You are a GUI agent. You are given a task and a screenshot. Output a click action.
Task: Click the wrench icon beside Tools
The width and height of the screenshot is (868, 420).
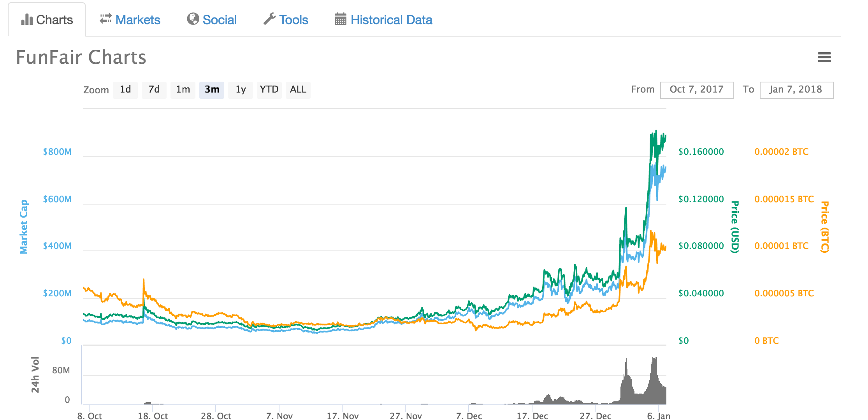(x=269, y=19)
